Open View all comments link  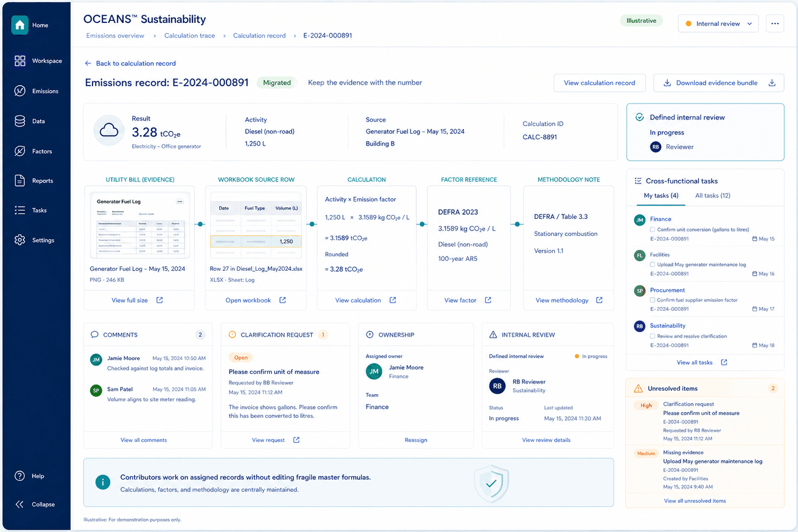pos(144,440)
